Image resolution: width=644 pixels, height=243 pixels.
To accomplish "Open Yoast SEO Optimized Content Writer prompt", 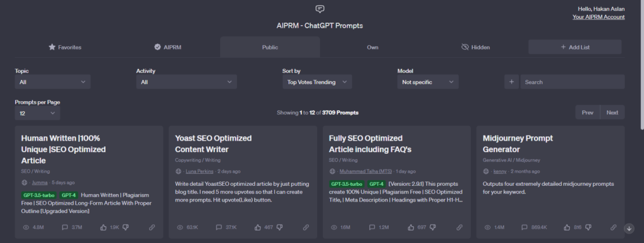I will click(x=213, y=144).
